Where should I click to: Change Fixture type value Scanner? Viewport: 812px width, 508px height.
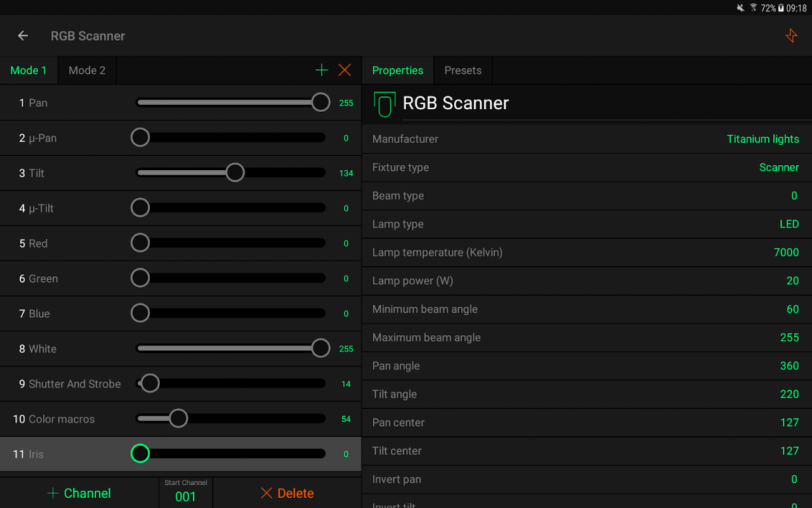click(779, 168)
